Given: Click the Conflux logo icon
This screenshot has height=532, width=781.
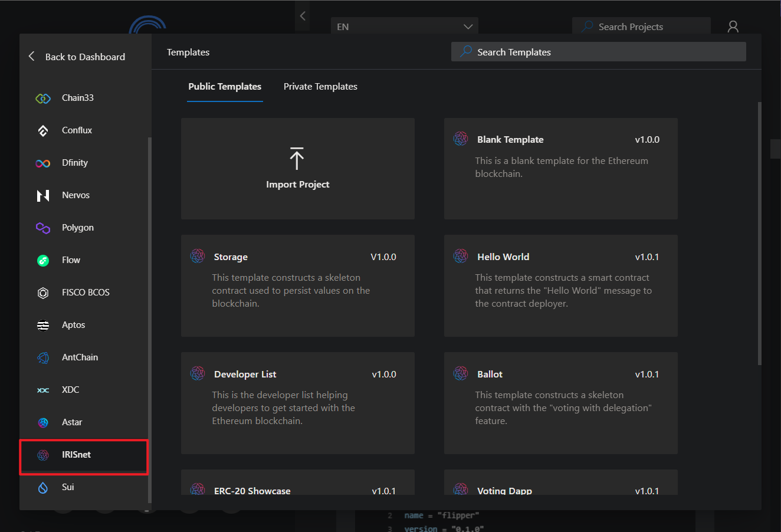Looking at the screenshot, I should [43, 131].
